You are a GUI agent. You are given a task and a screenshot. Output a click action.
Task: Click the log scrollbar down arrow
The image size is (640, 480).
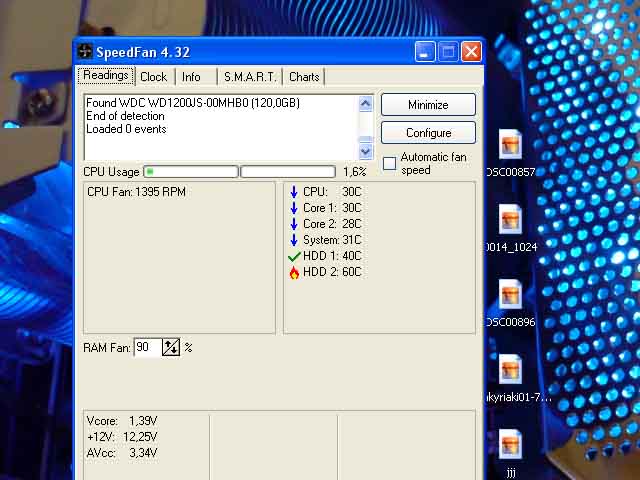365,151
